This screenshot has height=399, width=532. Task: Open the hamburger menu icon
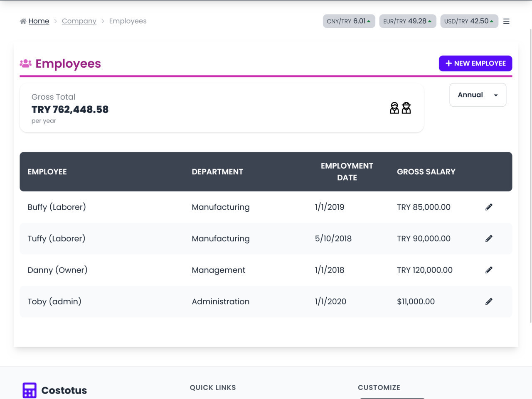tap(506, 21)
